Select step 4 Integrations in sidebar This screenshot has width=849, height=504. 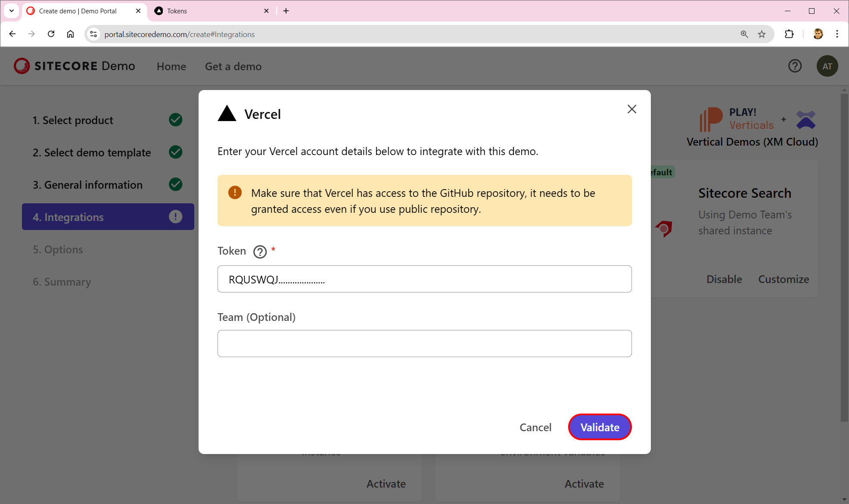108,217
